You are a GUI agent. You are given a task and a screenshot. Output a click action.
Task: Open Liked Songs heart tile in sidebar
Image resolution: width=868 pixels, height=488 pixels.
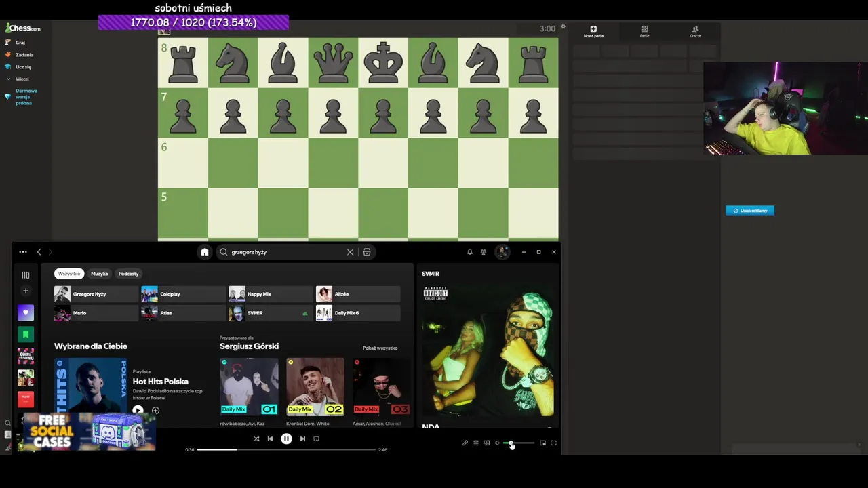click(x=26, y=312)
